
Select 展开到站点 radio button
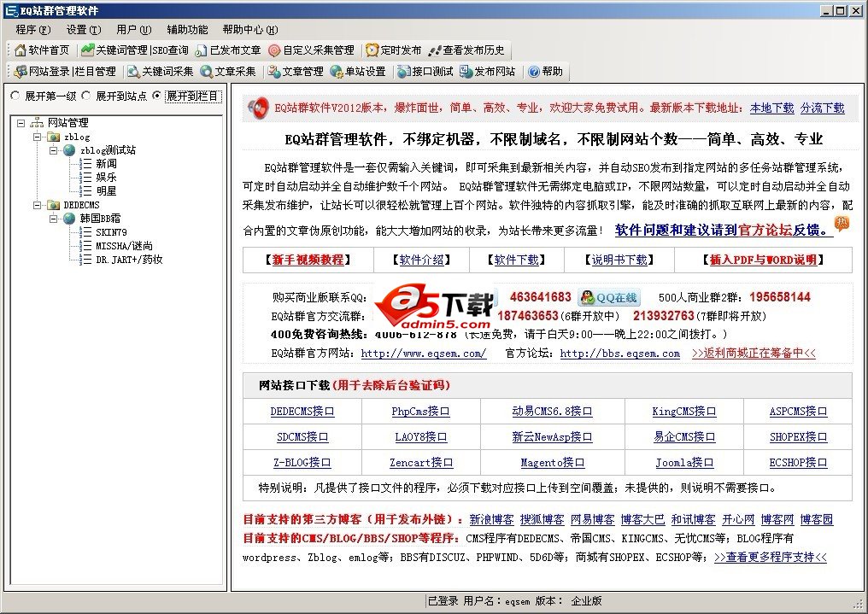click(85, 96)
